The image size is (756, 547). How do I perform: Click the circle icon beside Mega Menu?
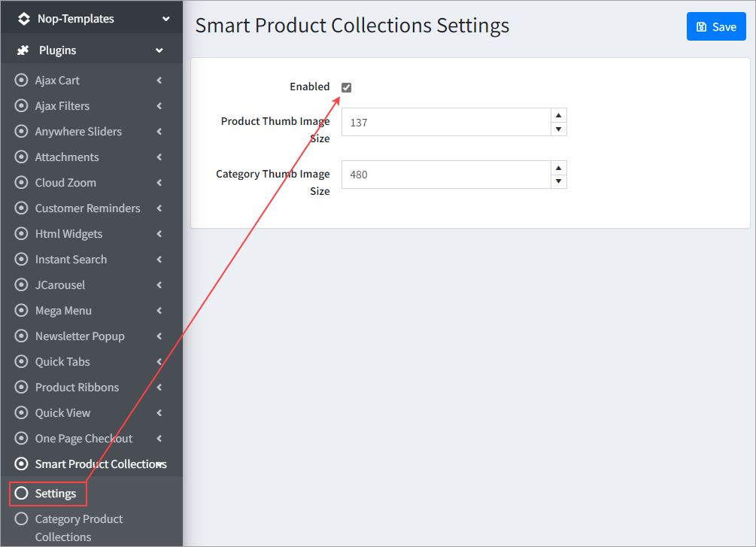tap(21, 311)
